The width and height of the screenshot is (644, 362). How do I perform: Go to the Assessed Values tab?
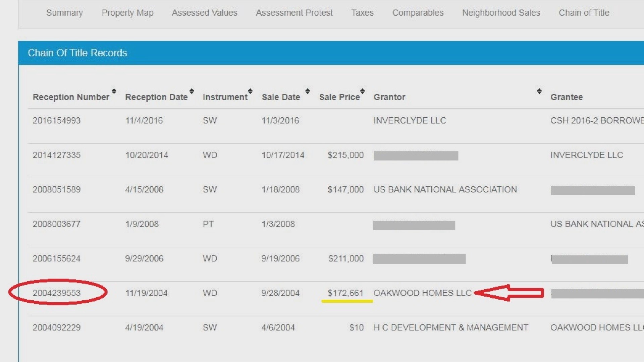point(204,13)
